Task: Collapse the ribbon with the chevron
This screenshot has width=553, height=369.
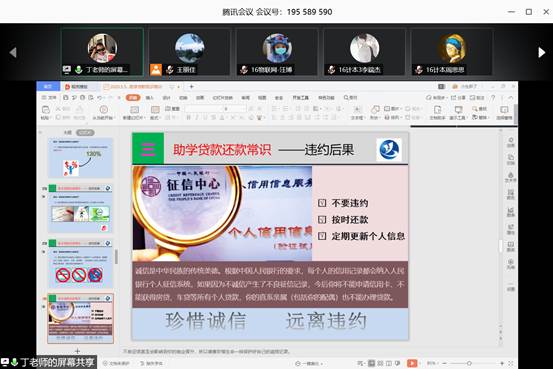Action: [x=511, y=97]
